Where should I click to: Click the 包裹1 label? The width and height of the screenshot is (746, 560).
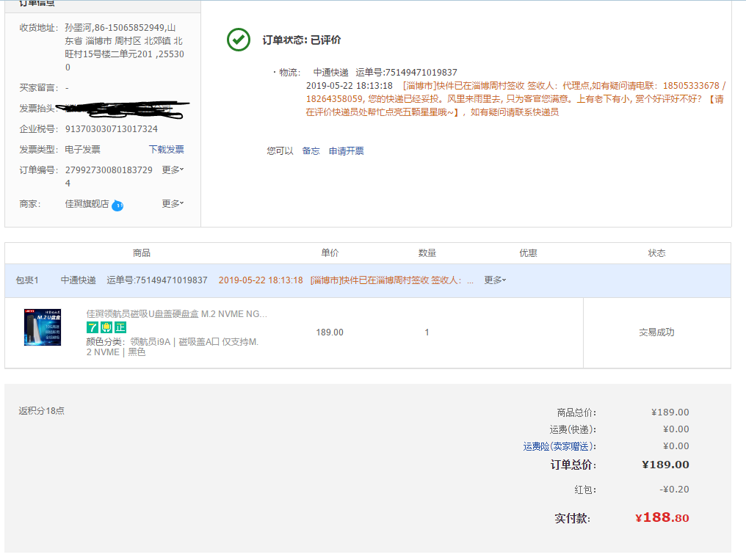[27, 280]
